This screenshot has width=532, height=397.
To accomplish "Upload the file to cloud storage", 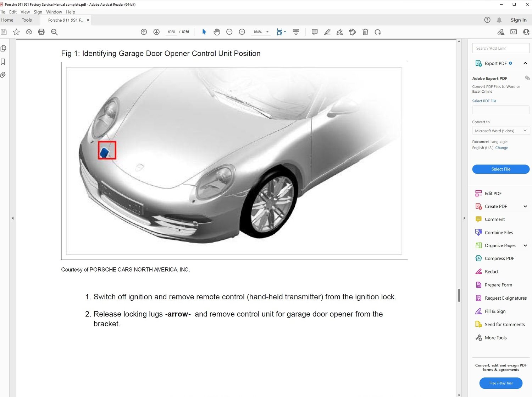I will pyautogui.click(x=29, y=32).
